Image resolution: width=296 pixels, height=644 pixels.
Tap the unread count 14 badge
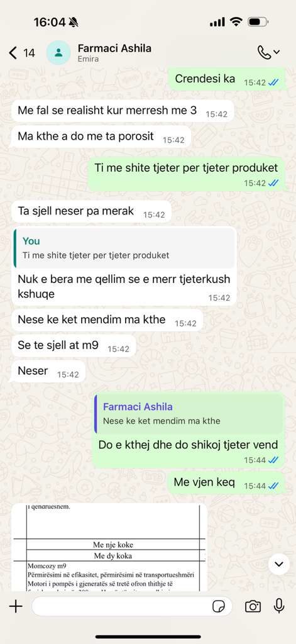click(29, 53)
